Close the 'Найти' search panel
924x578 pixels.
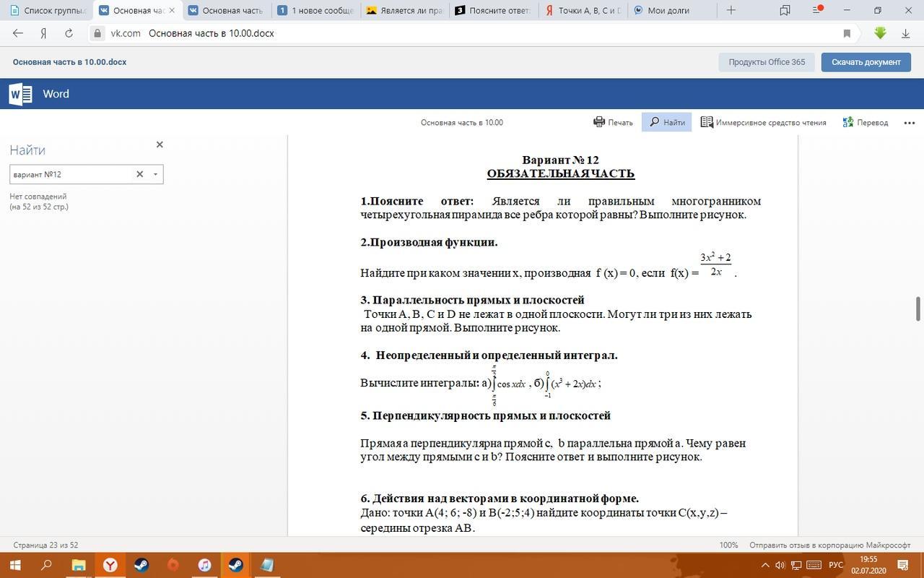click(160, 144)
